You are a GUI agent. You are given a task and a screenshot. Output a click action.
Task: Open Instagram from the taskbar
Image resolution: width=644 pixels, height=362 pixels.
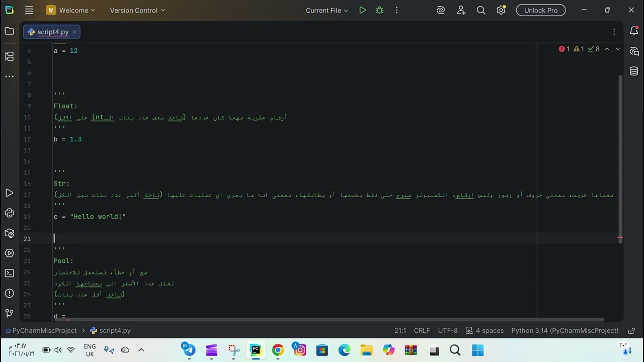coord(300,350)
